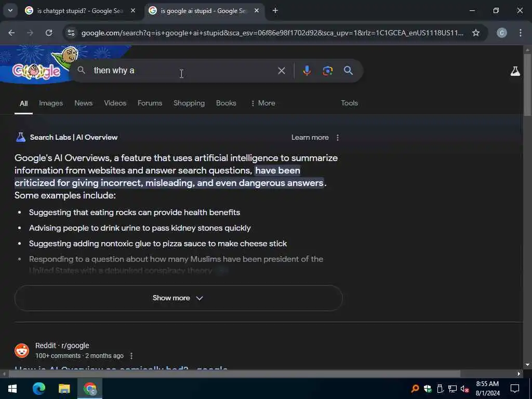Click 'Suggesting adding nontoxic glue' bullet
Screen dimensions: 532x399
click(x=158, y=244)
